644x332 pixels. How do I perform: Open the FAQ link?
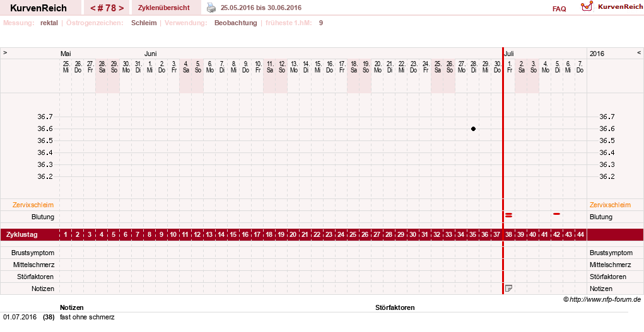click(559, 9)
